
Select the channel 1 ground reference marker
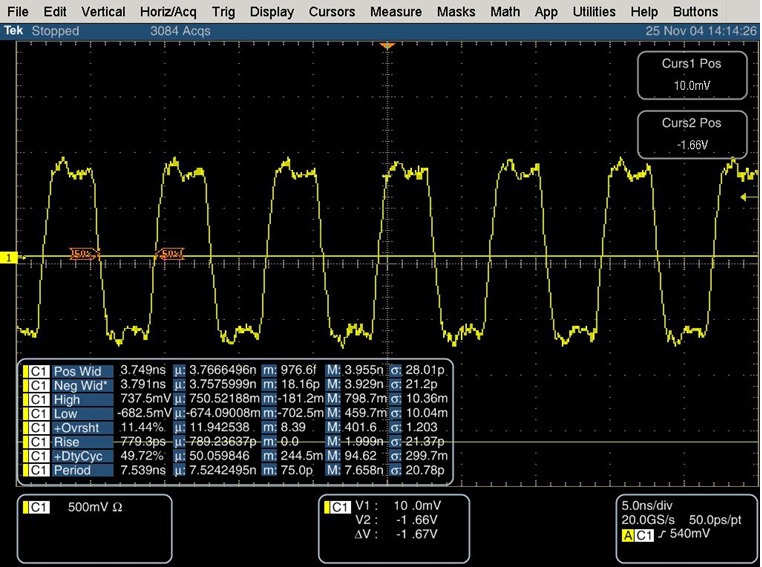[x=10, y=259]
